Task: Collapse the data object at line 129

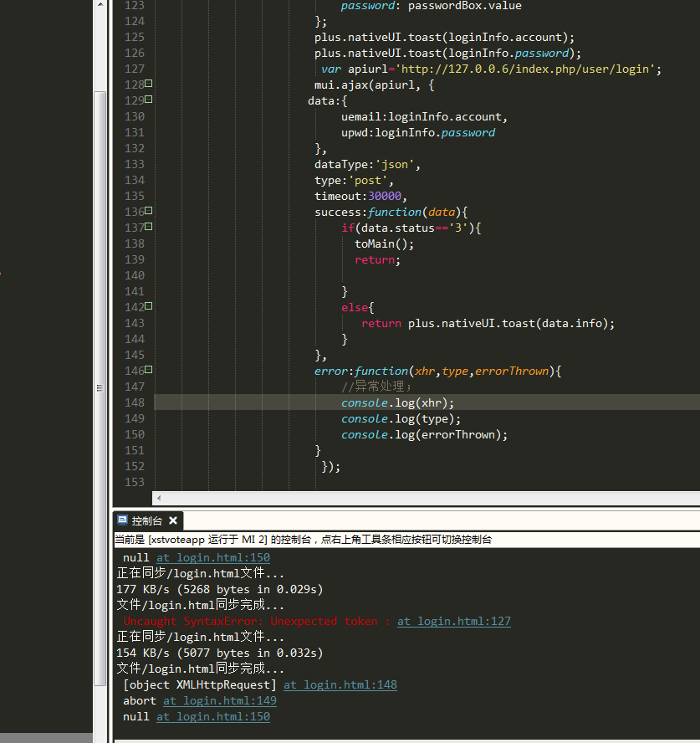Action: click(149, 100)
